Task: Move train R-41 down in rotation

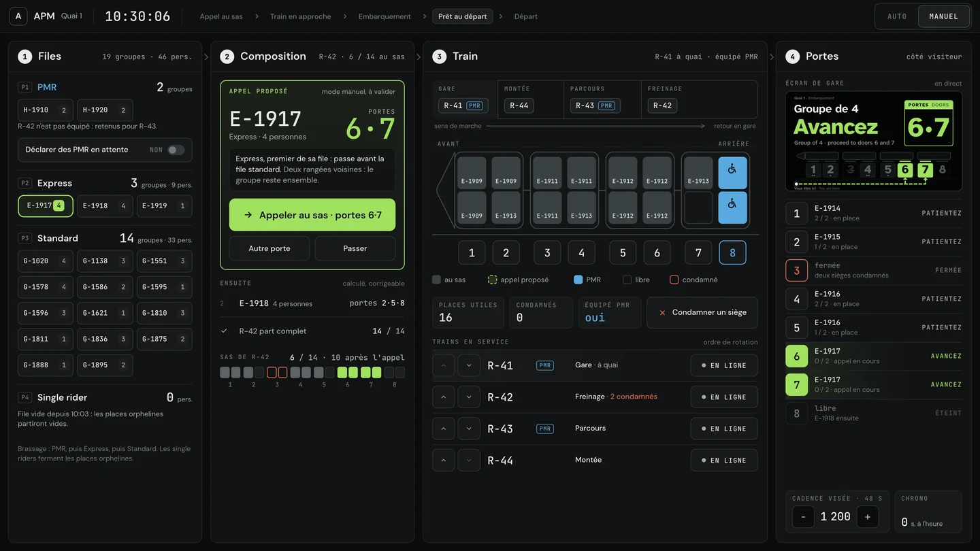Action: tap(469, 365)
